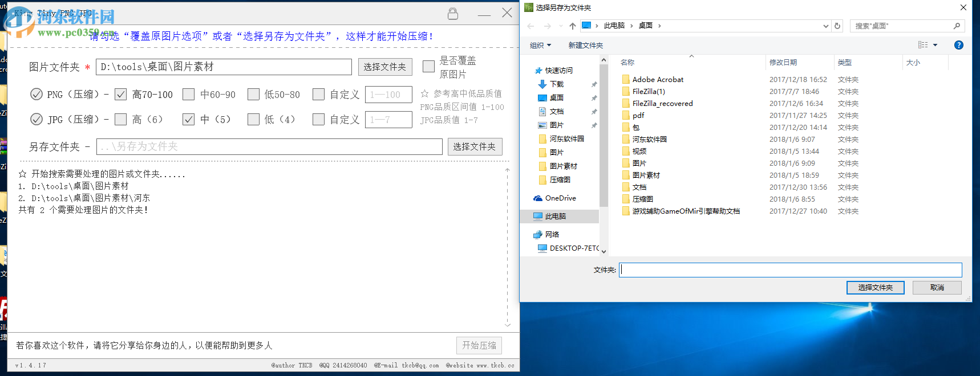The height and width of the screenshot is (376, 980).
Task: Select FileZilla(1) folder icon
Action: point(626,92)
